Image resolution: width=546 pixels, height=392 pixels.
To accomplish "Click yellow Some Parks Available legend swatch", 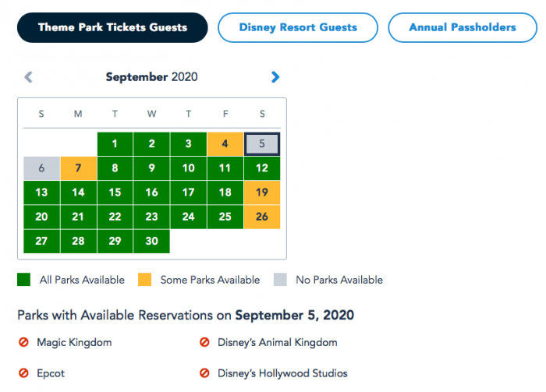I will (x=144, y=280).
